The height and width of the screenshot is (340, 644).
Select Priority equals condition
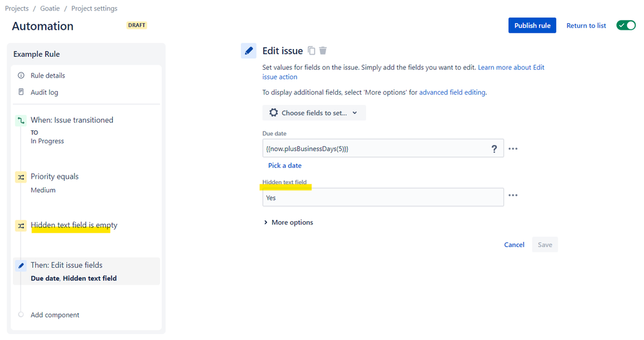pyautogui.click(x=55, y=176)
